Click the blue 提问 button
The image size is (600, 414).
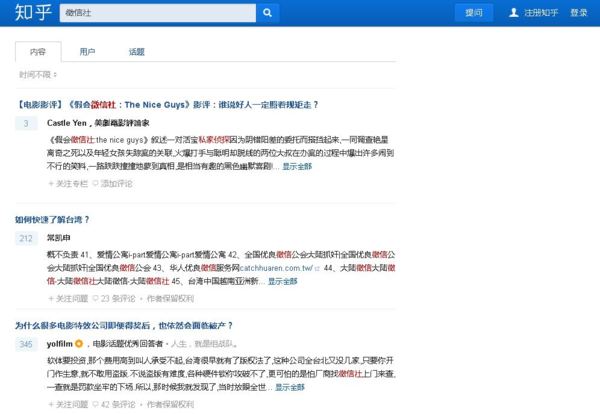[473, 13]
